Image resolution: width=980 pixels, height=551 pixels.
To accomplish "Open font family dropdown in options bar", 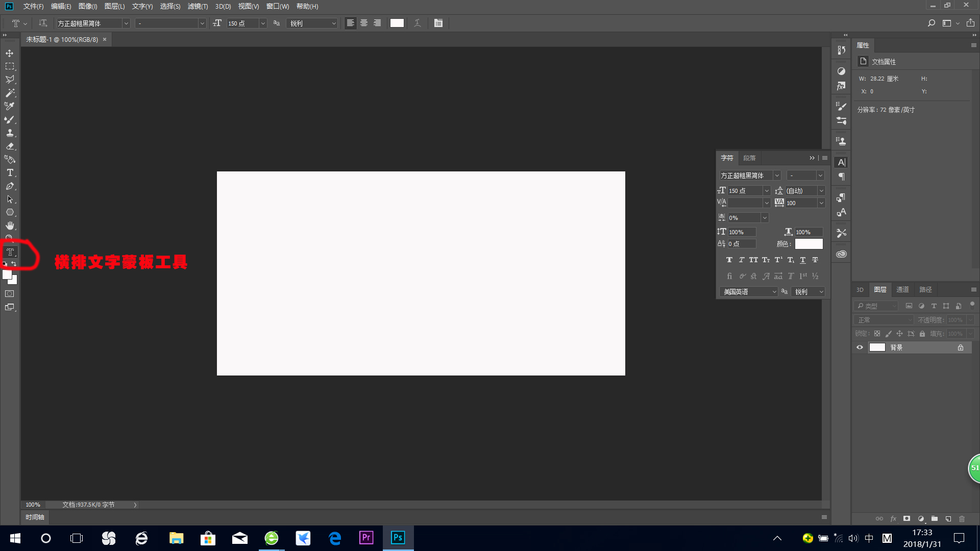I will (x=126, y=23).
